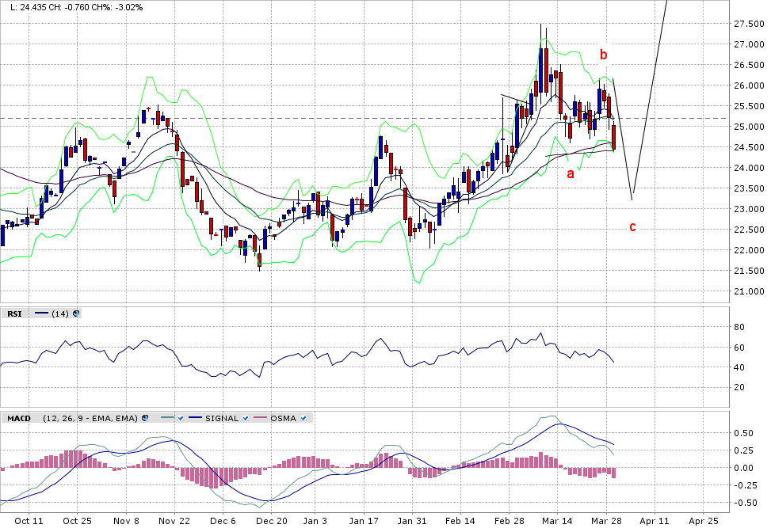The image size is (771, 532).
Task: Click the RSI period value (14)
Action: pos(60,313)
